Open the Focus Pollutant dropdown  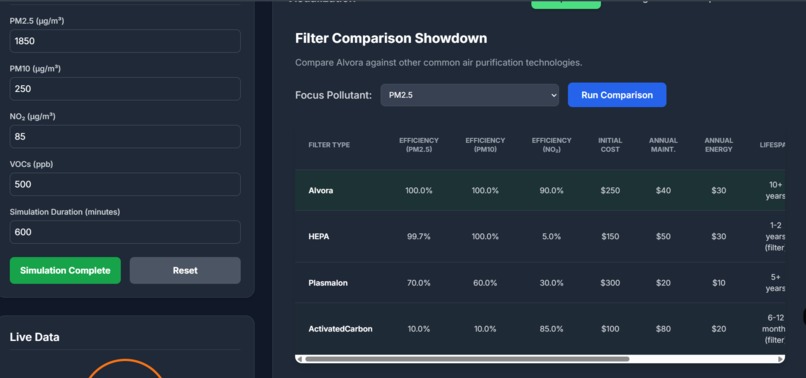pyautogui.click(x=469, y=95)
